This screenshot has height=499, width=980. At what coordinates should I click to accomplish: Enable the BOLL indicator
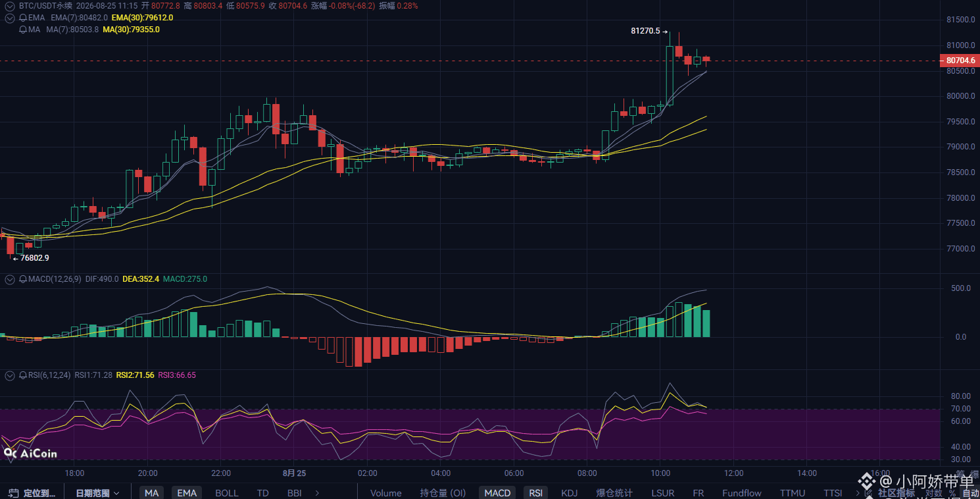pyautogui.click(x=227, y=492)
